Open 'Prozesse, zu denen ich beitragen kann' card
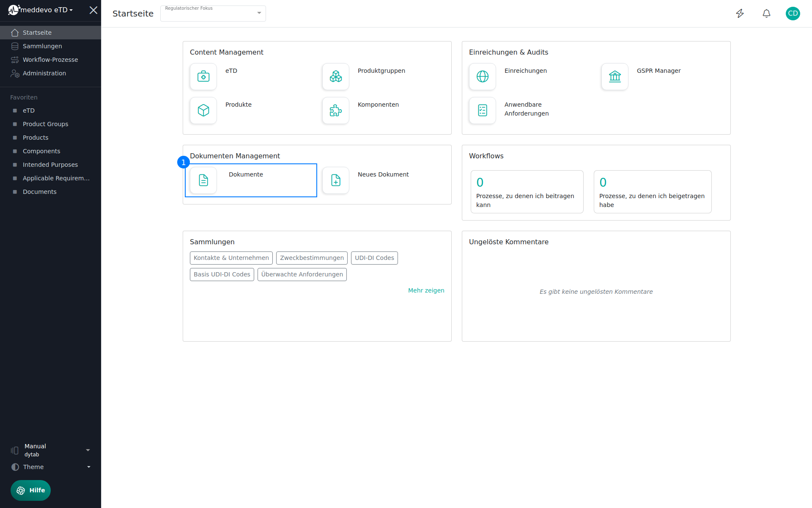The width and height of the screenshot is (812, 508). pyautogui.click(x=527, y=192)
